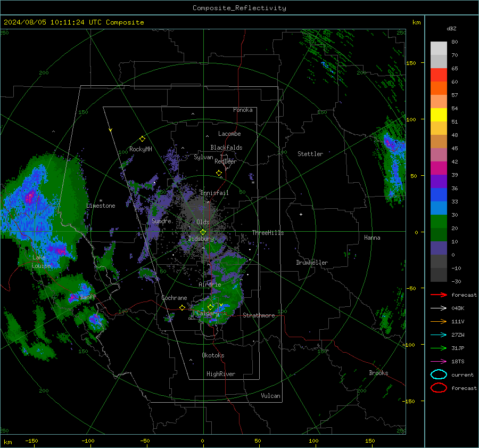Click the Composite_Reflectivity title
The height and width of the screenshot is (448, 479).
(240, 8)
